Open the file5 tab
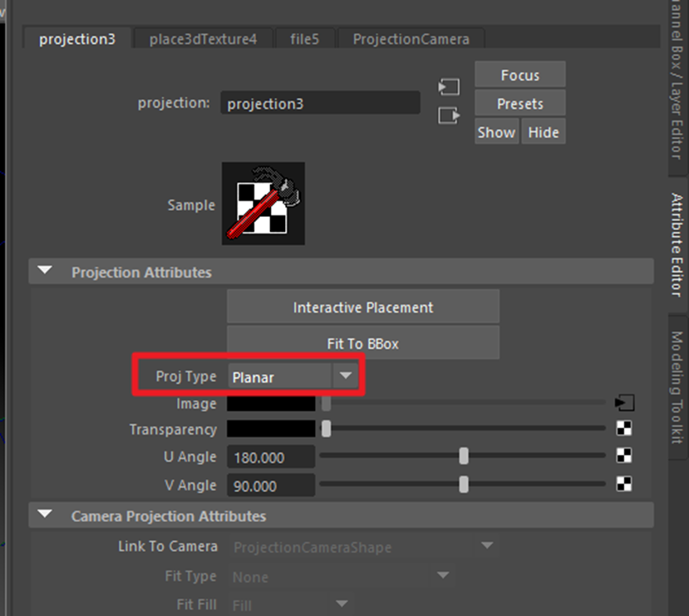 click(x=304, y=39)
